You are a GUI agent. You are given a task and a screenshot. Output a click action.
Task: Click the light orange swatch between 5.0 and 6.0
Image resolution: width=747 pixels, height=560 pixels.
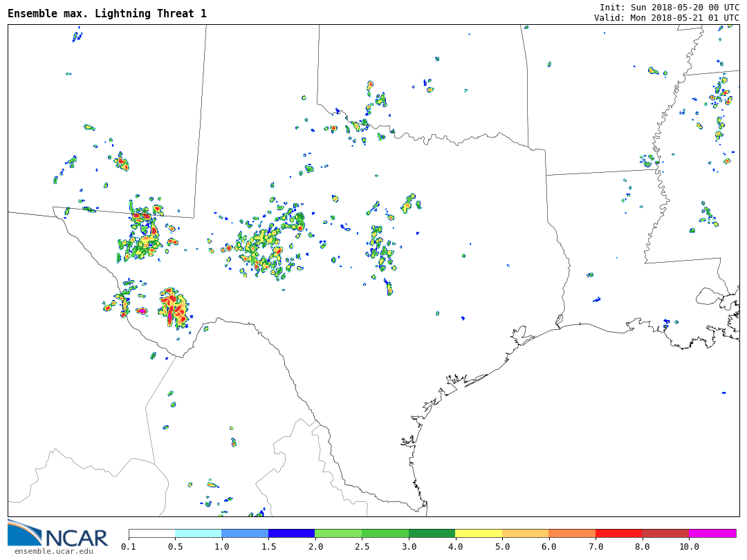click(x=526, y=534)
